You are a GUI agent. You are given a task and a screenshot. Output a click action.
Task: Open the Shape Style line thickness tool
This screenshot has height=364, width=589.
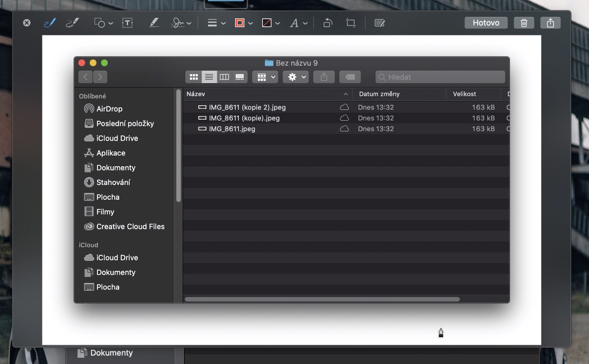[x=212, y=23]
